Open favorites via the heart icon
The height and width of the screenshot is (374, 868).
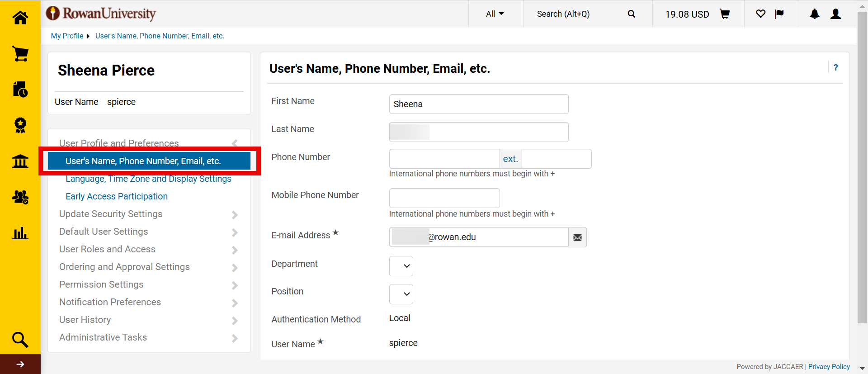pyautogui.click(x=760, y=14)
